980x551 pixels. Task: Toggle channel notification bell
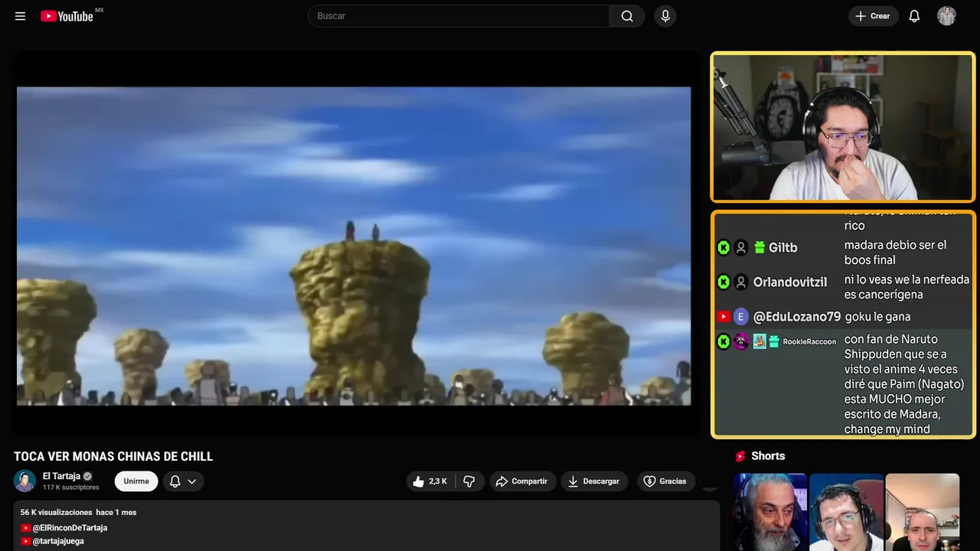175,481
